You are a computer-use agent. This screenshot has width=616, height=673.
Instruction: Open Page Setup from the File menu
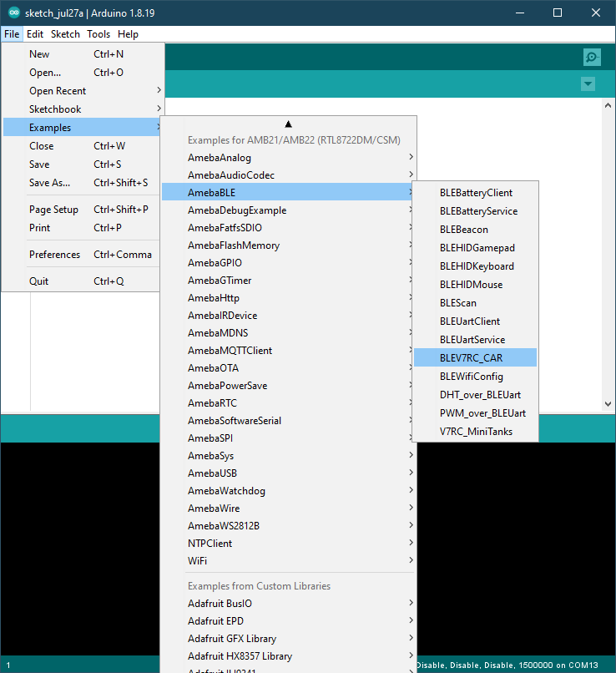point(82,210)
